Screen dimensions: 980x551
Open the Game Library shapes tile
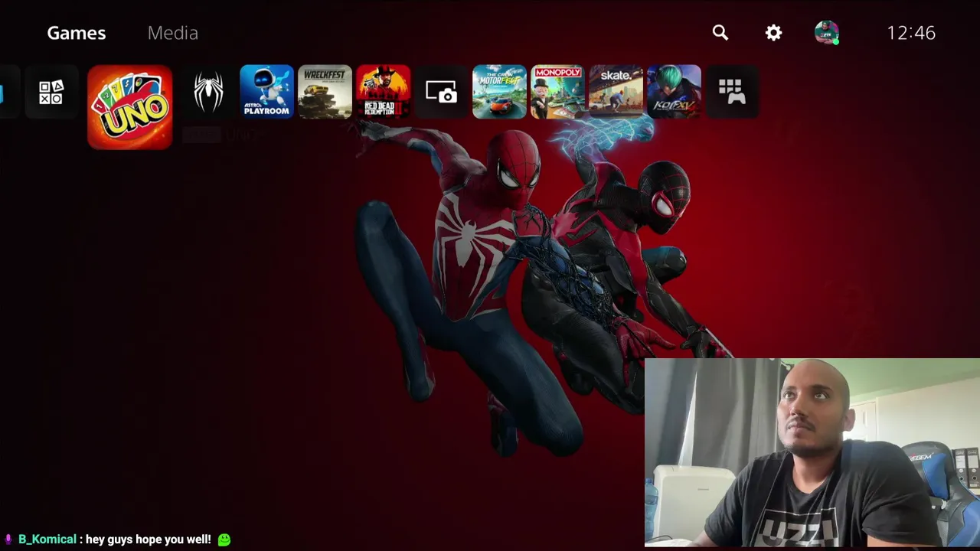coord(51,92)
